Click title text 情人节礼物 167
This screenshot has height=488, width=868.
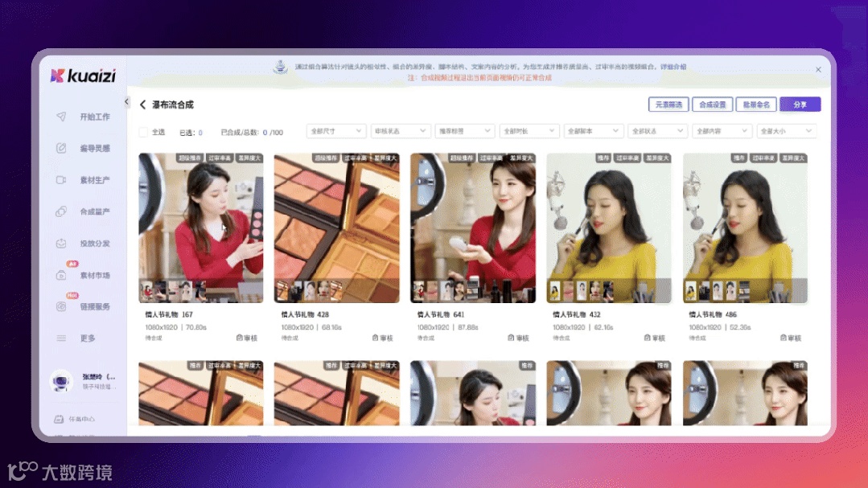click(x=169, y=314)
